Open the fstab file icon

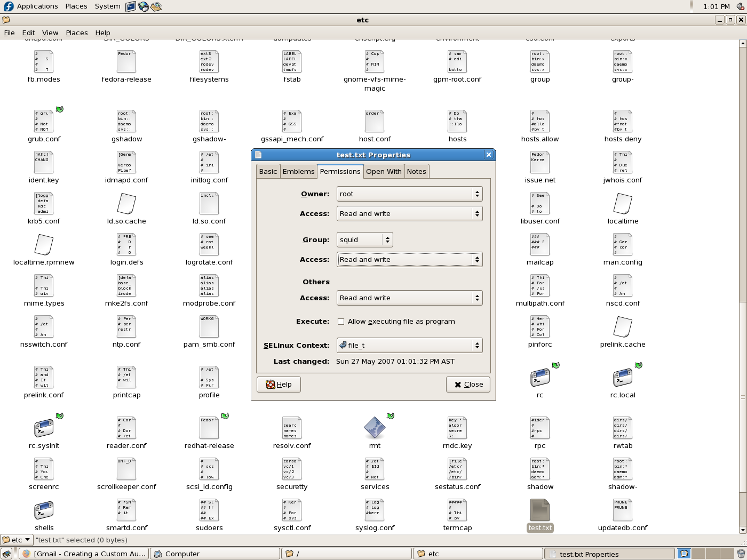(x=292, y=62)
